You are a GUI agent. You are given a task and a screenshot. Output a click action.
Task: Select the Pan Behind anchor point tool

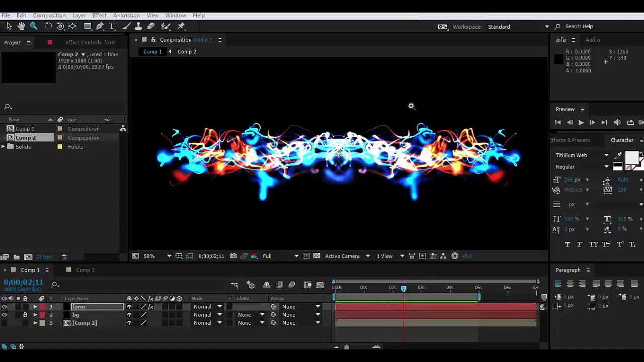pos(72,26)
